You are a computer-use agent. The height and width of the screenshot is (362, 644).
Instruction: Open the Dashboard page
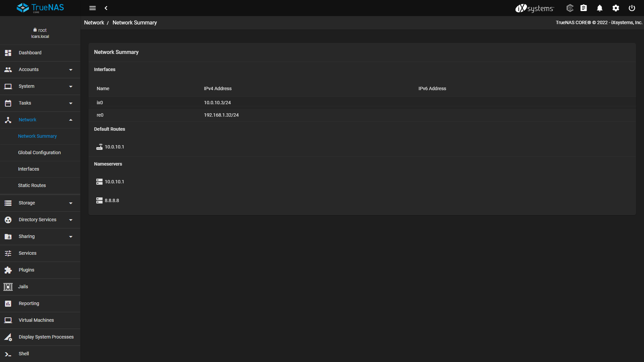pyautogui.click(x=30, y=53)
